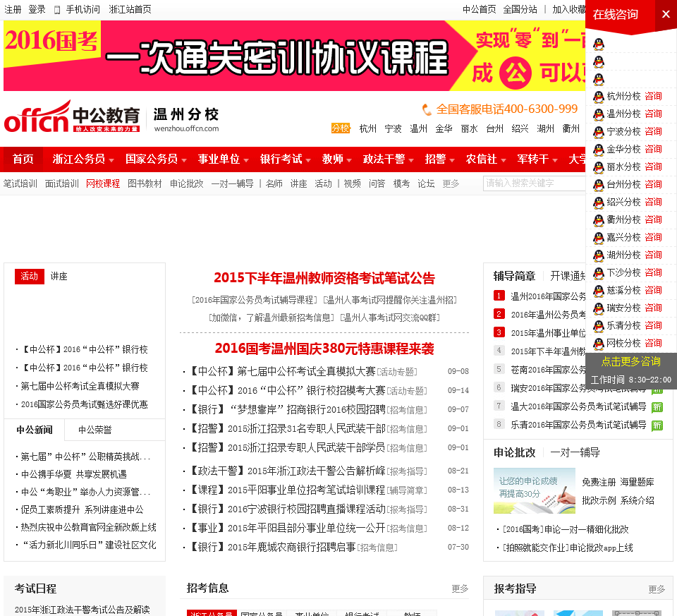Switch to the 讲座 tab
Image resolution: width=677 pixels, height=616 pixels.
tap(59, 277)
